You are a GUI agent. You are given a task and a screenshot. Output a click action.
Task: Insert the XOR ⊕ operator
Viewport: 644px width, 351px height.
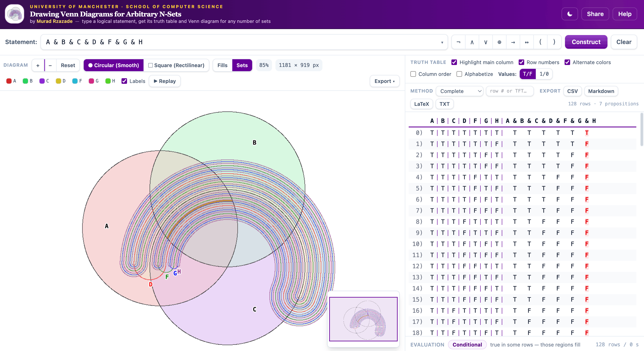499,42
